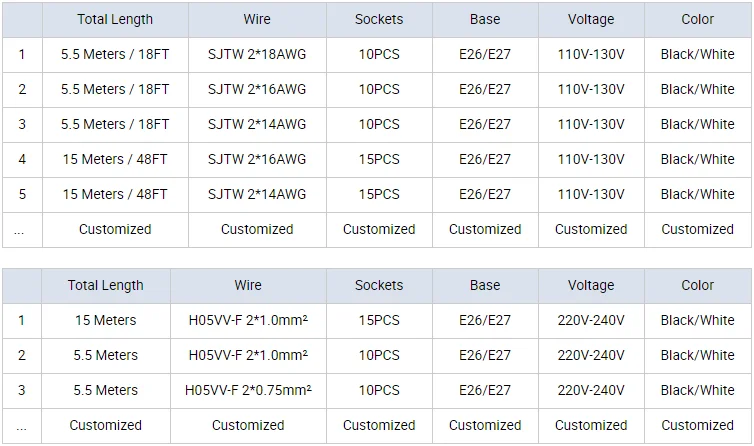Click the H05VV-F 2*0.75mm² wire cell
Viewport: 754px width, 446px height.
248,391
